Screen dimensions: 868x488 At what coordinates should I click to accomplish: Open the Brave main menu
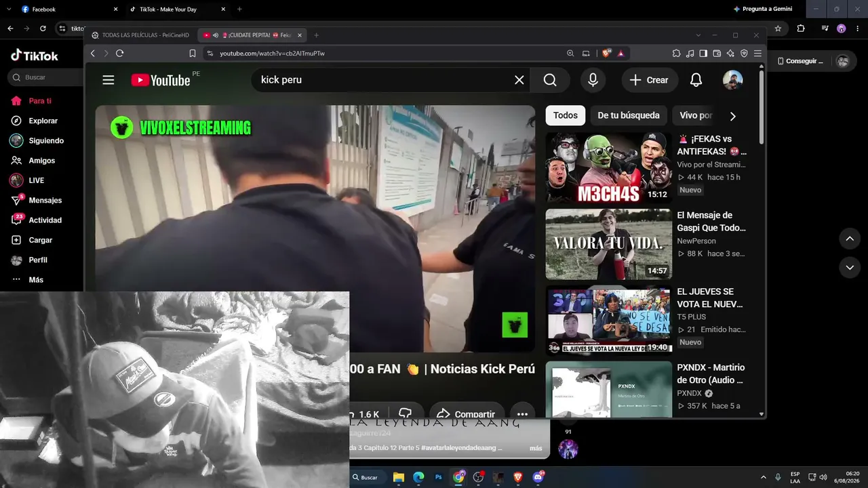click(x=757, y=54)
